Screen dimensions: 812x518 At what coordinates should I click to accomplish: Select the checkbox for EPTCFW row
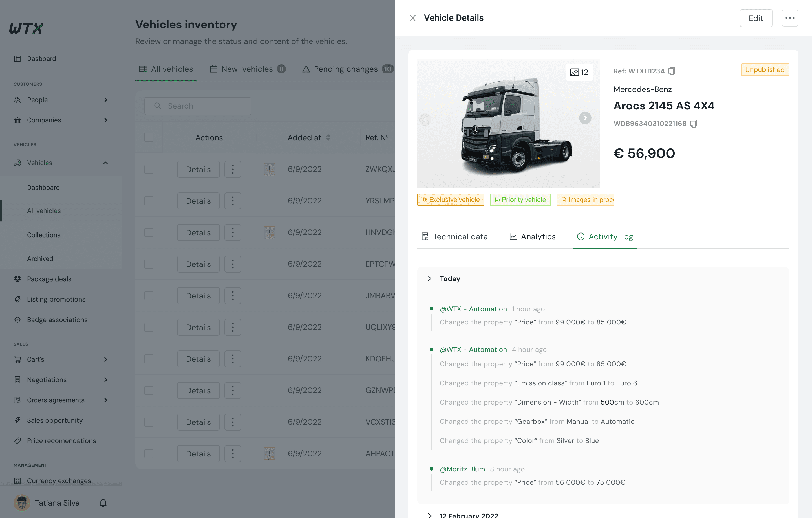point(149,264)
